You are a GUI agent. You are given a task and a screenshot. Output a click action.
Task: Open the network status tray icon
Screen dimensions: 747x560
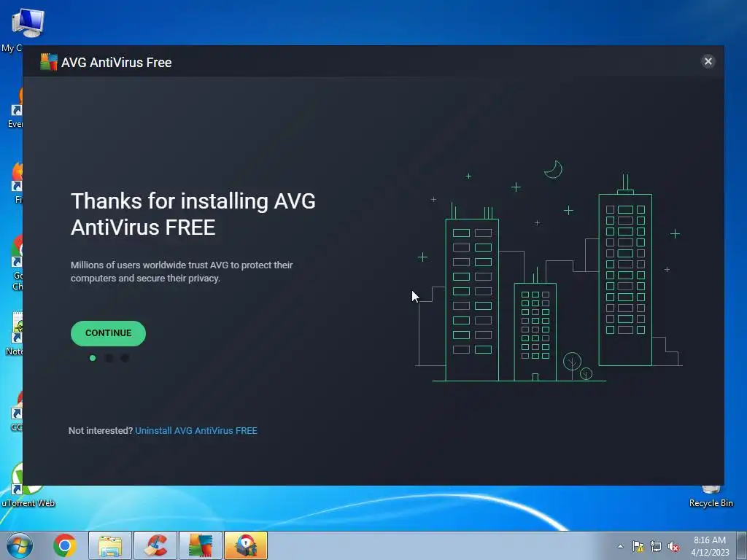pos(656,547)
